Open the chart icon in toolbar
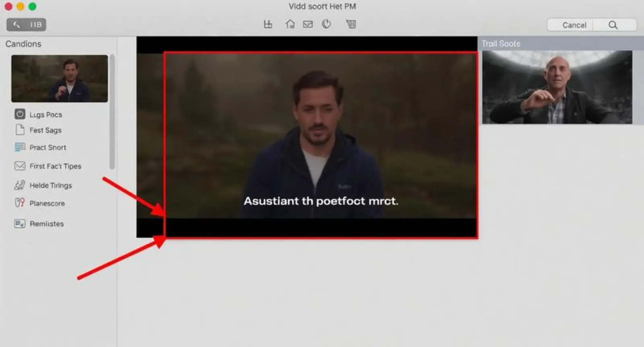Image resolution: width=644 pixels, height=347 pixels. click(268, 25)
